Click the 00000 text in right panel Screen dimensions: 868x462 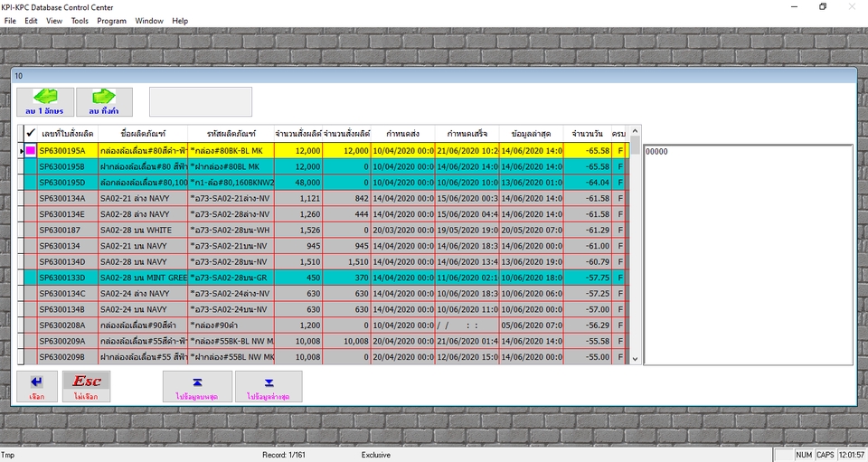click(x=657, y=151)
